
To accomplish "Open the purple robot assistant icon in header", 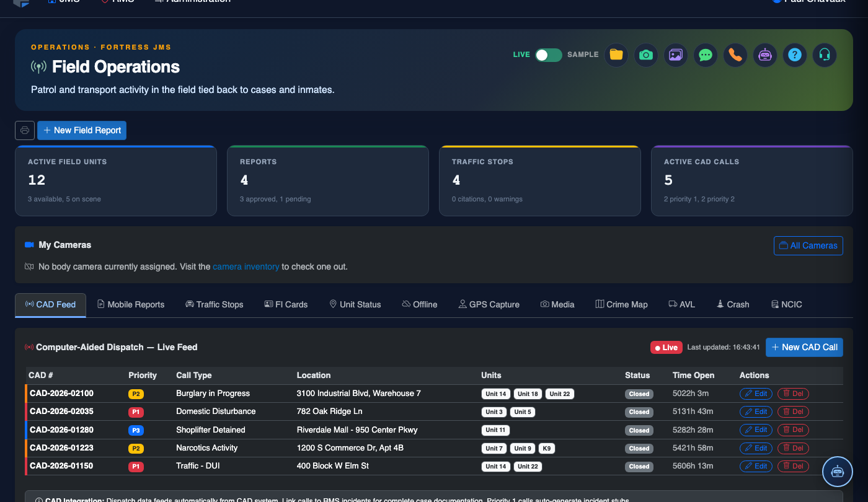I will click(765, 55).
